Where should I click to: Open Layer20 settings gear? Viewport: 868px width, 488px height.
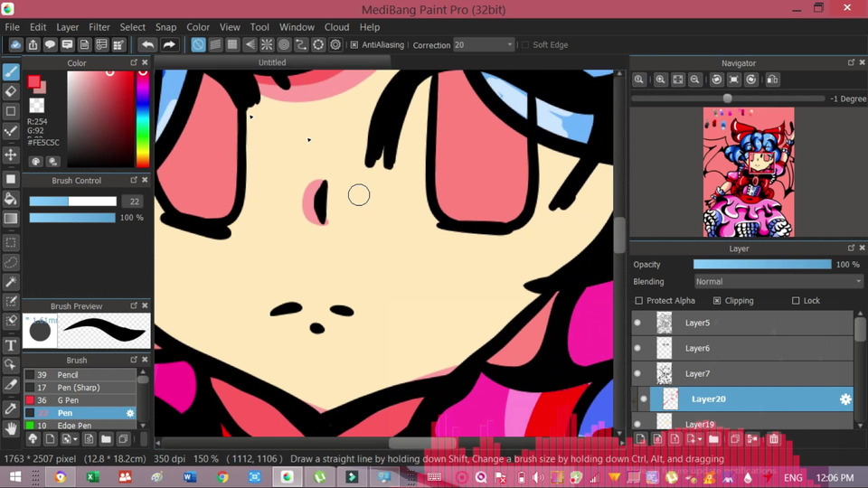click(x=845, y=399)
